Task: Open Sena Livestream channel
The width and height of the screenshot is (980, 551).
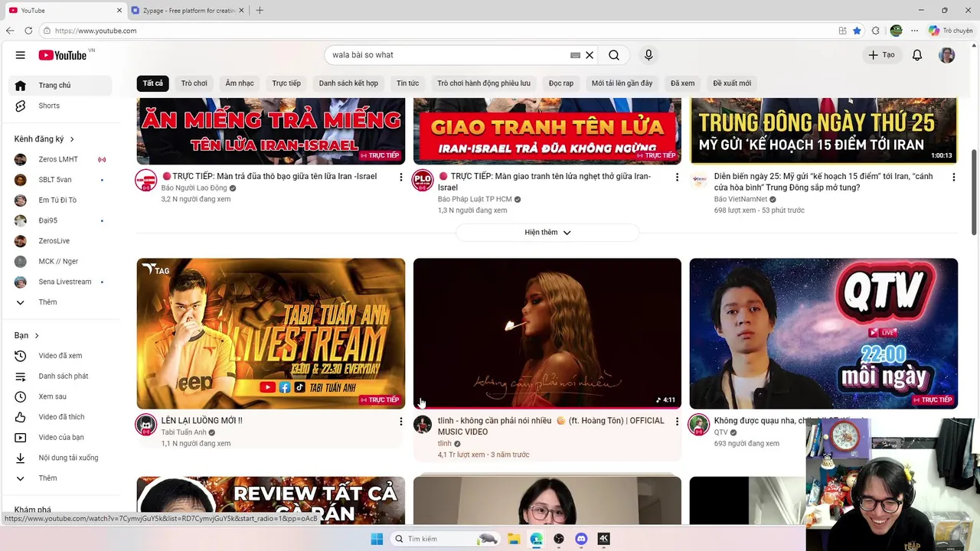Action: point(60,282)
